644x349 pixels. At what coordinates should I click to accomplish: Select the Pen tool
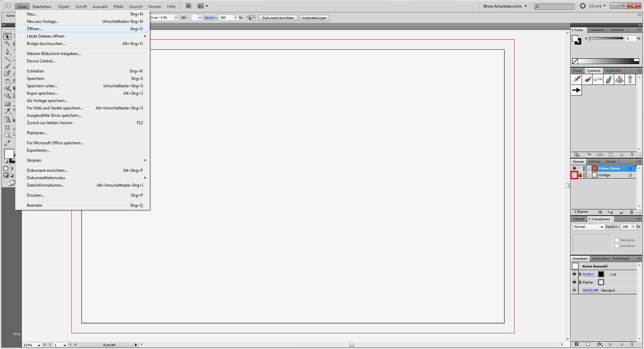[x=7, y=51]
